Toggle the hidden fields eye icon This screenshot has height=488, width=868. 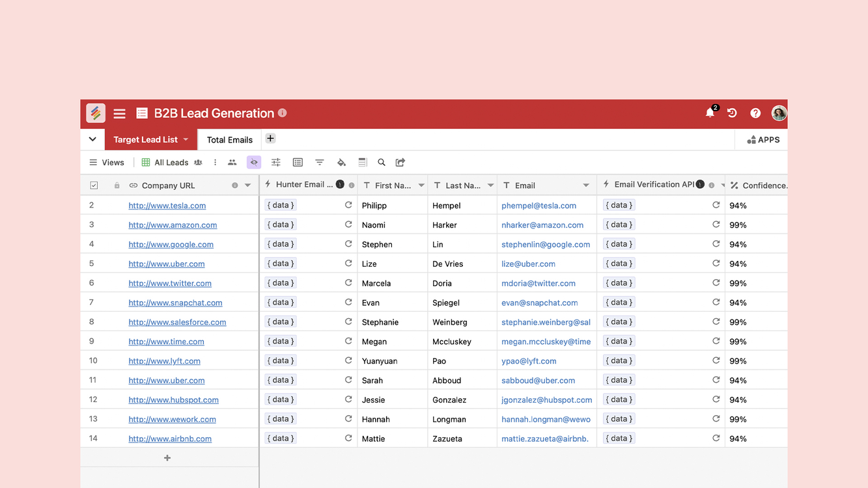[x=254, y=163]
